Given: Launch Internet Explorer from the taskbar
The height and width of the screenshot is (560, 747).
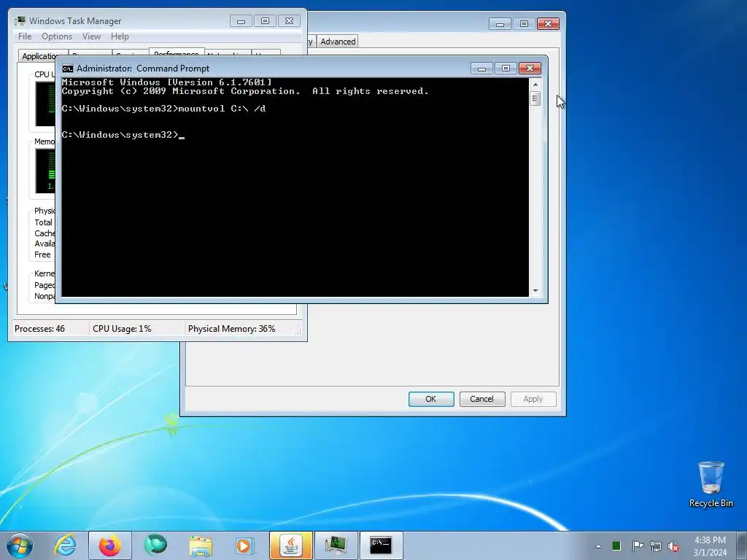Looking at the screenshot, I should [65, 545].
